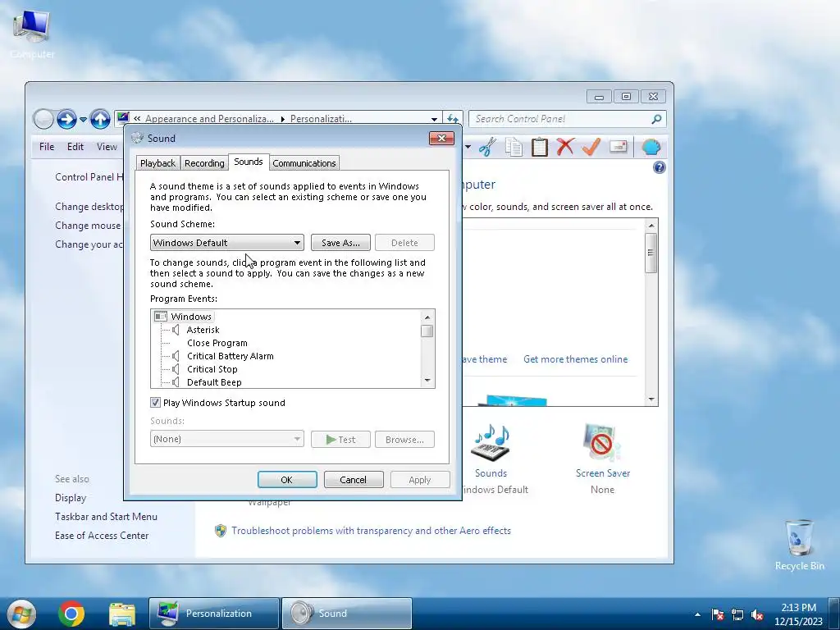Open Ease of Access Center link

[x=102, y=535]
